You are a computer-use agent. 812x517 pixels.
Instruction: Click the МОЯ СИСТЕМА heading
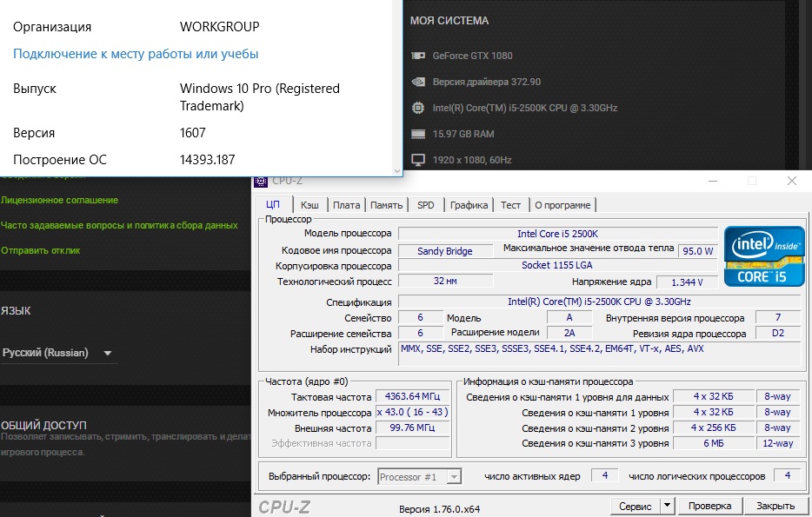(449, 21)
